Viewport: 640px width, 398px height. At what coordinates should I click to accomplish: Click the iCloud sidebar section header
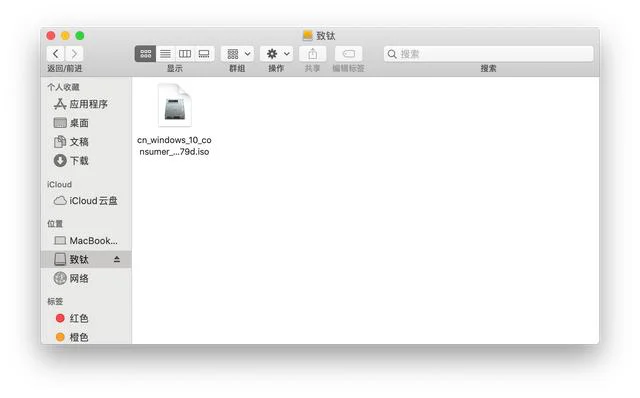tap(60, 185)
